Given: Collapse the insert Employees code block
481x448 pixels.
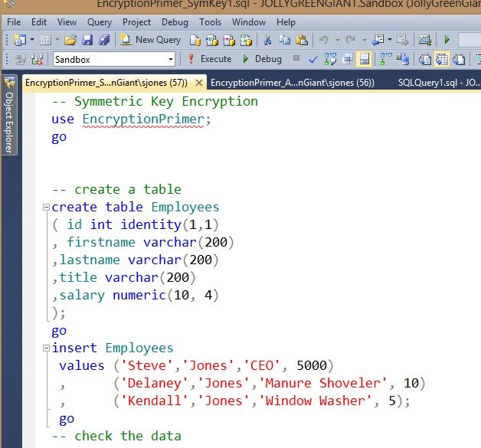Looking at the screenshot, I should coord(46,348).
